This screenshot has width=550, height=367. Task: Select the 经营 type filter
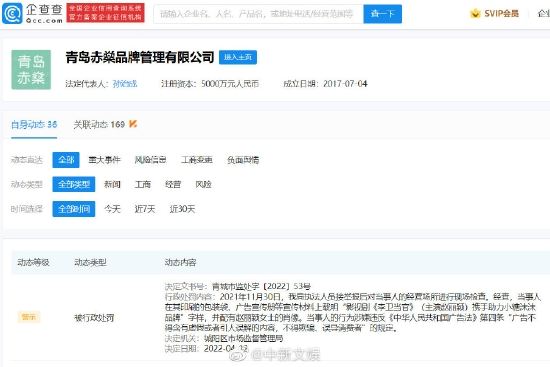173,184
